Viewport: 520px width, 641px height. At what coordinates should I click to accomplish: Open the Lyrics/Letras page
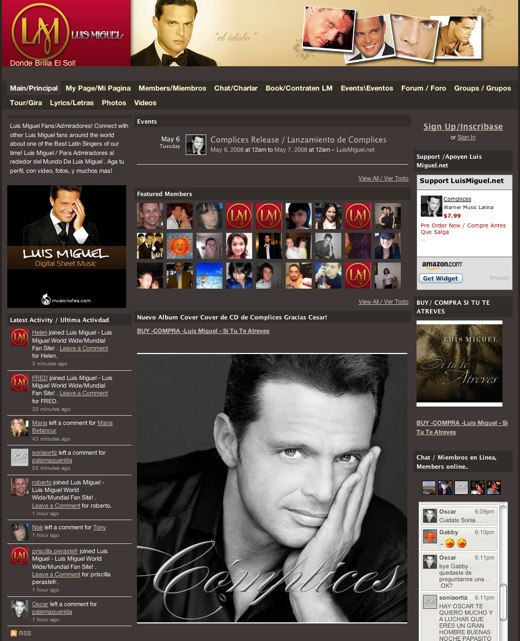72,103
